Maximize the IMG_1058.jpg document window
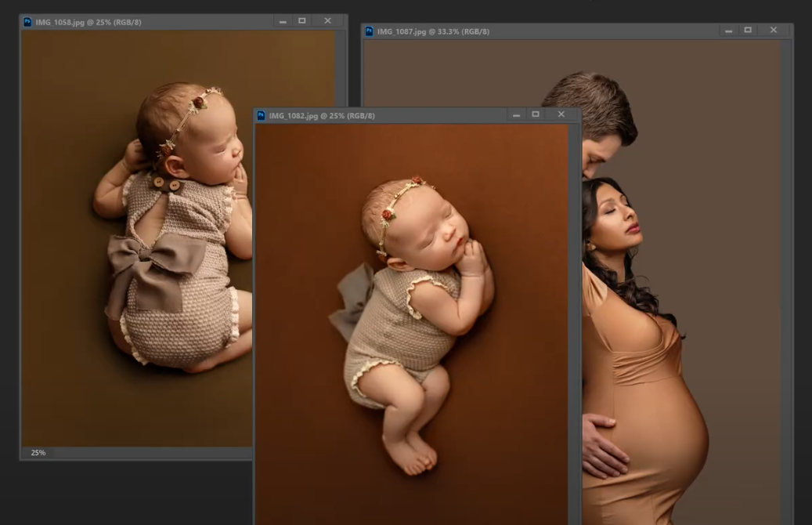This screenshot has height=525, width=812. [x=302, y=21]
